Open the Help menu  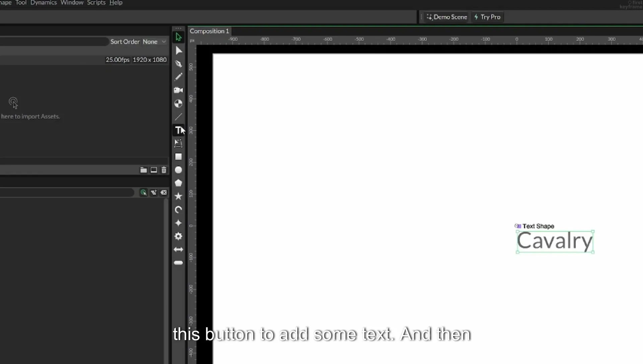coord(116,3)
